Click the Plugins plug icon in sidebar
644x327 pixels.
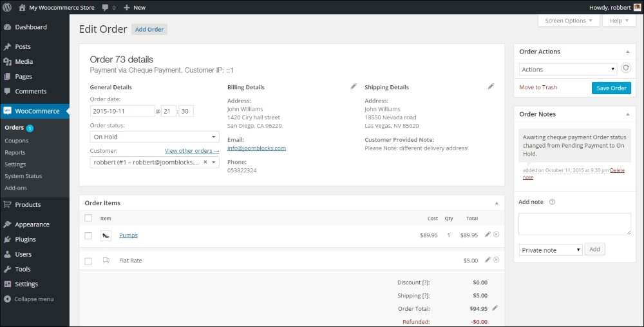(7, 239)
